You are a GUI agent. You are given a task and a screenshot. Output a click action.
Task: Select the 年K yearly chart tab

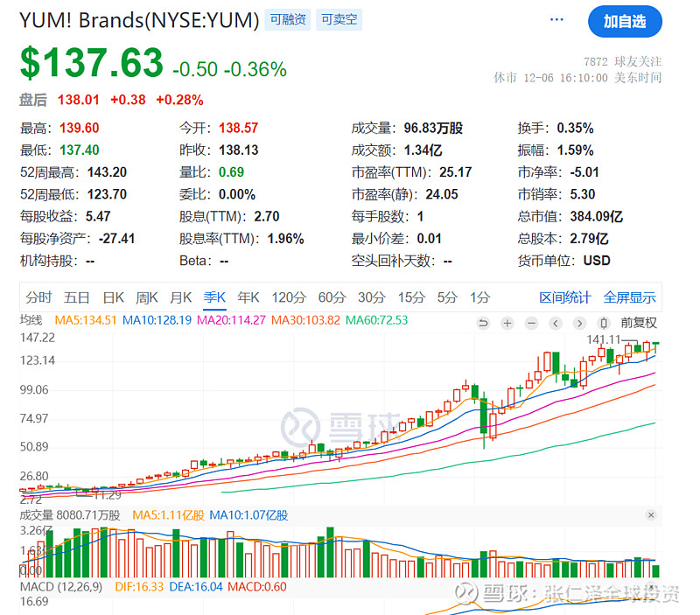click(248, 297)
